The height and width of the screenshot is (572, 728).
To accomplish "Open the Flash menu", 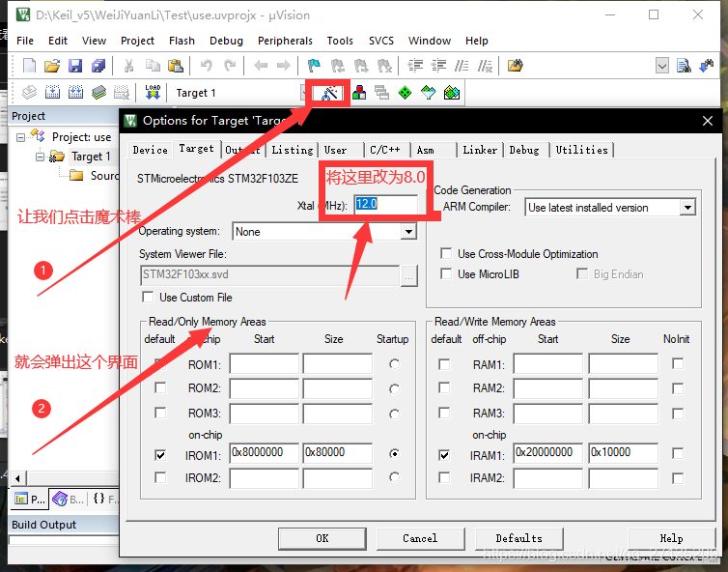I will pyautogui.click(x=182, y=41).
